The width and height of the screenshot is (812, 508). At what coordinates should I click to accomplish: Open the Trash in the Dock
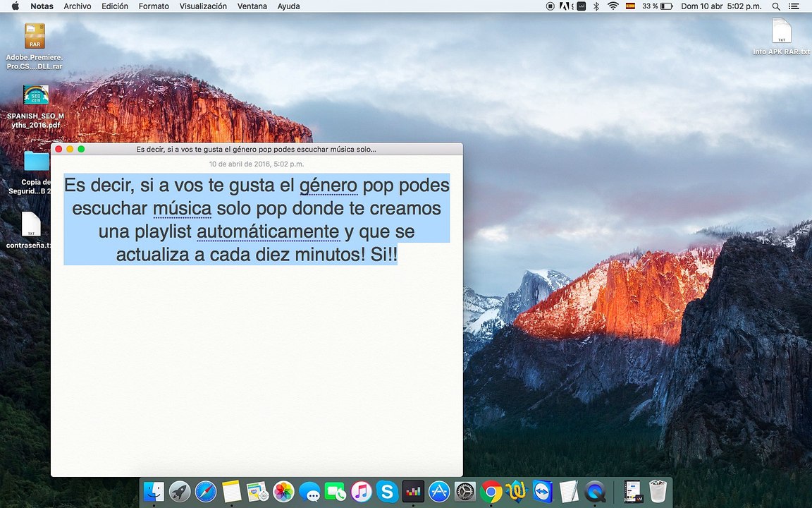click(x=658, y=491)
